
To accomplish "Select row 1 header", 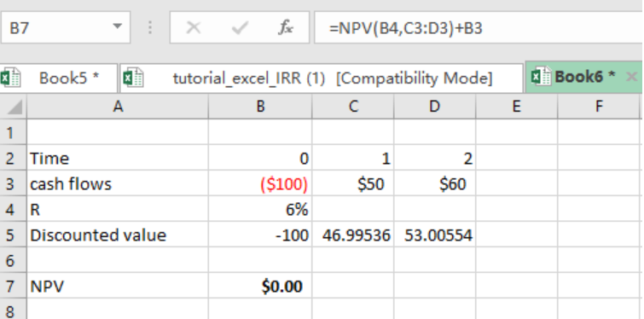I will [13, 132].
